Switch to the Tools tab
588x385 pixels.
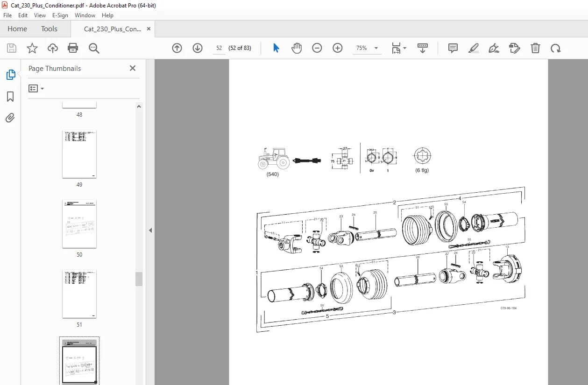point(49,29)
